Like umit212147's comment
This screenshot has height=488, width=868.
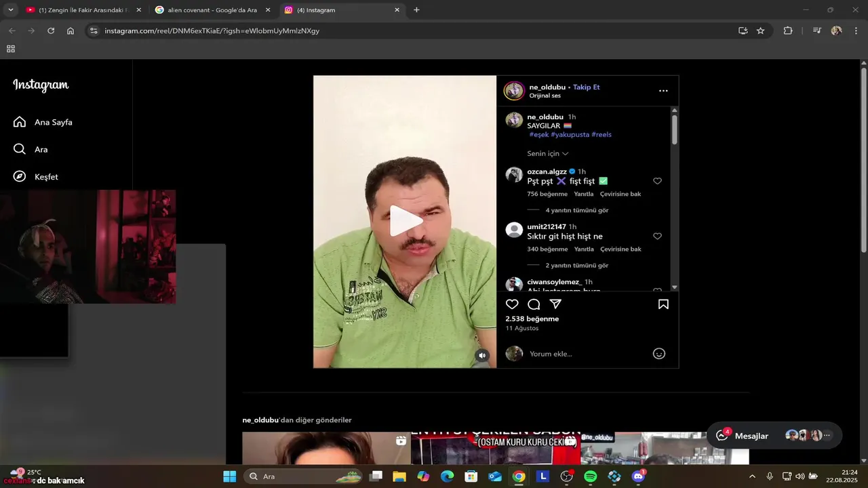657,236
